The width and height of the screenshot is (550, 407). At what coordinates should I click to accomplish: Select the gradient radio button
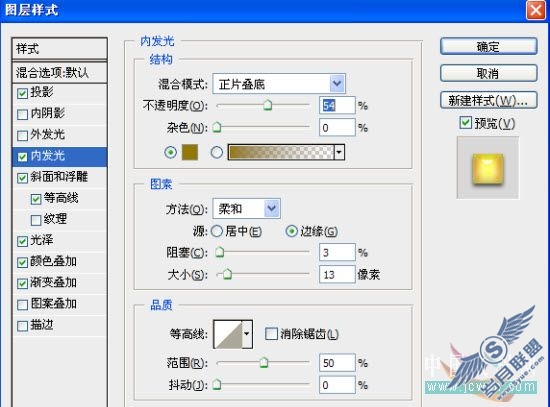(x=216, y=152)
